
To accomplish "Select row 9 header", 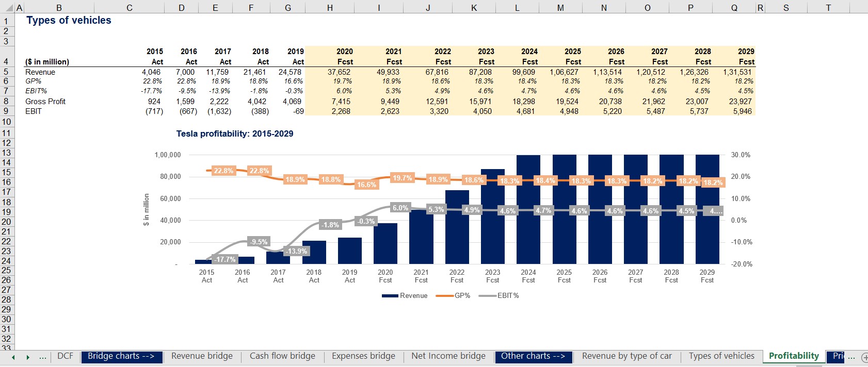I will pos(7,111).
